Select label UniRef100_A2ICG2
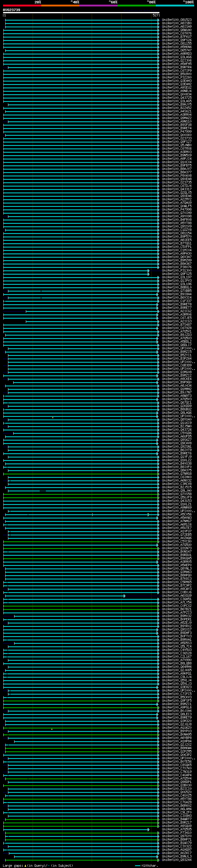Screen dimensions: 197x868 [177, 311]
